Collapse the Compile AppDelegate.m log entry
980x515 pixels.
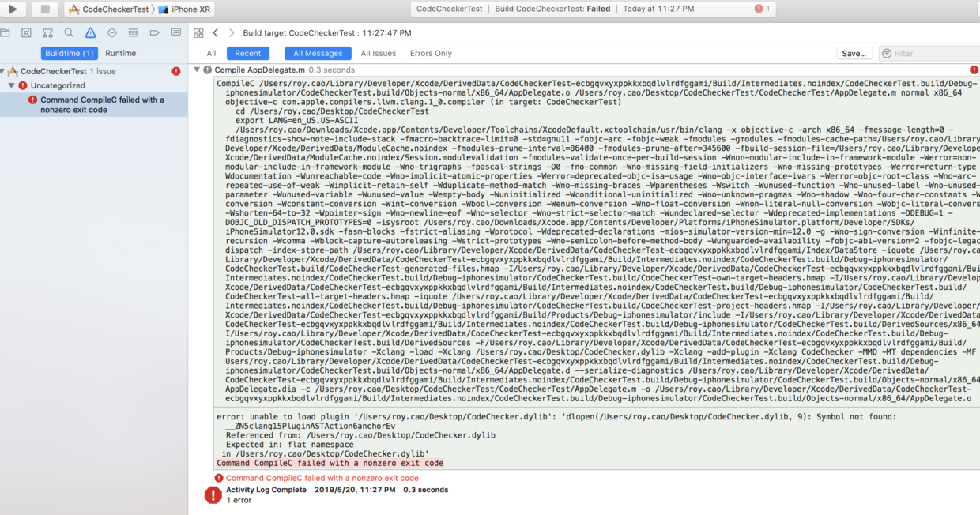[x=198, y=70]
